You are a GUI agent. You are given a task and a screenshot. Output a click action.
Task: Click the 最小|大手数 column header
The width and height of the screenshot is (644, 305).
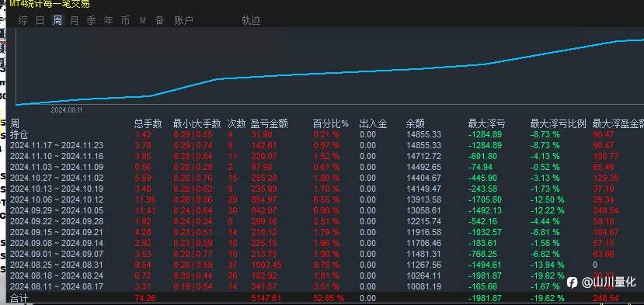point(197,123)
